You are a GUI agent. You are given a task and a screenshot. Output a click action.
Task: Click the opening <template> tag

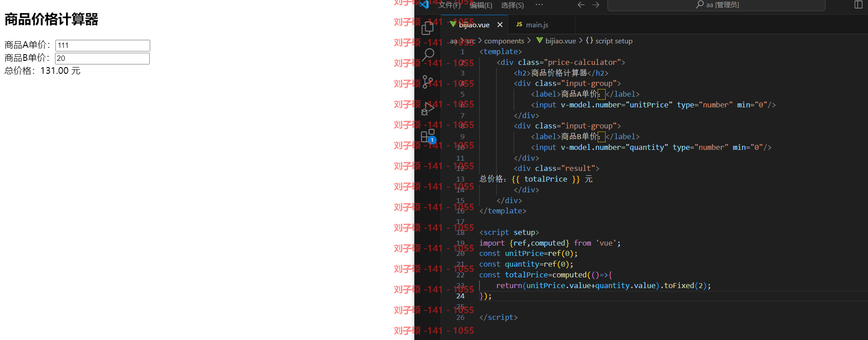(x=501, y=51)
